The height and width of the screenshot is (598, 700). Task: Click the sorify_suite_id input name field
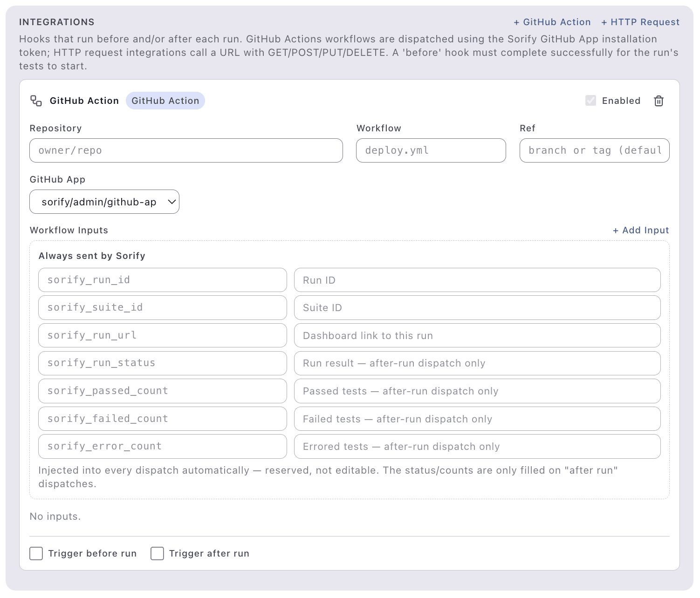(163, 307)
